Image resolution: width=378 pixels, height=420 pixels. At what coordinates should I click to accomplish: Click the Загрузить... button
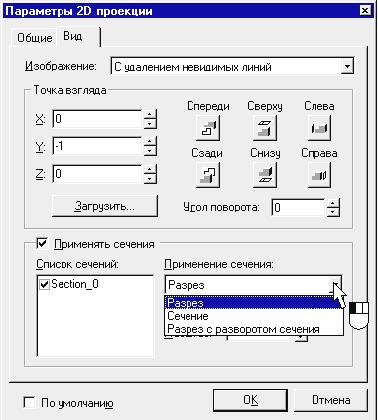pyautogui.click(x=105, y=206)
